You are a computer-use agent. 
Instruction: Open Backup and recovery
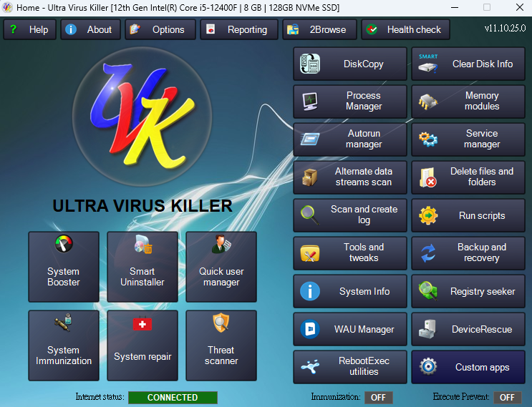pos(468,253)
